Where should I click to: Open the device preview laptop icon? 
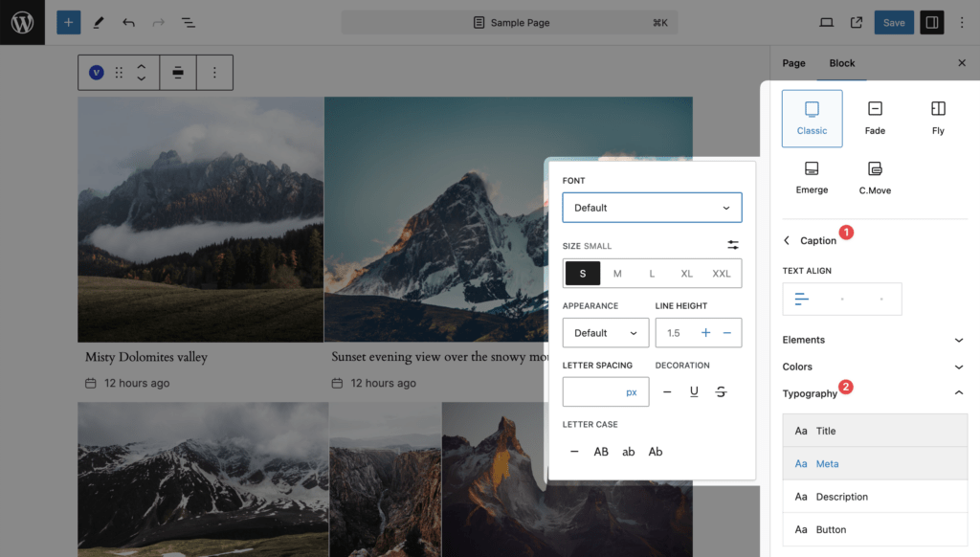pos(826,23)
